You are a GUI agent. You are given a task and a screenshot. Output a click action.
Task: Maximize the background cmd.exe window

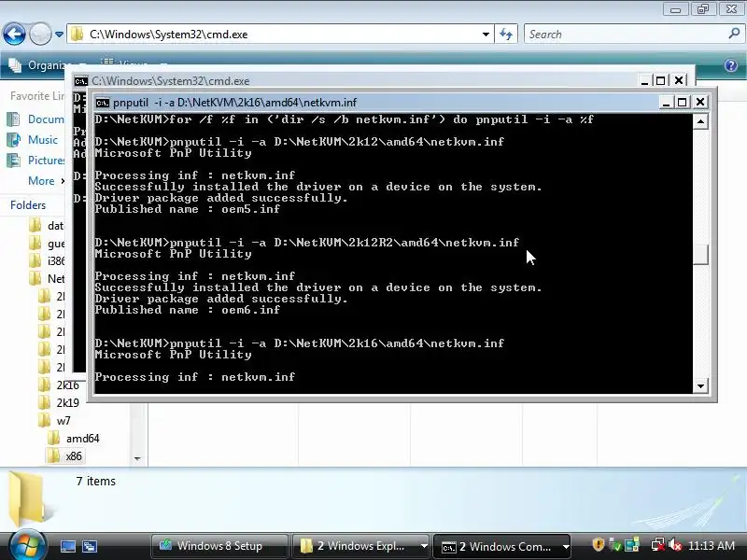click(x=660, y=81)
